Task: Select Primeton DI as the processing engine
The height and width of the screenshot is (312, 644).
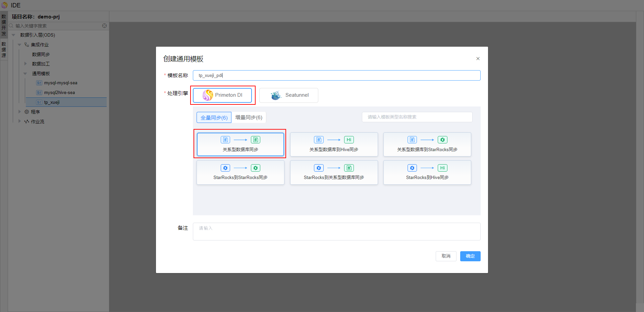Action: [x=222, y=95]
